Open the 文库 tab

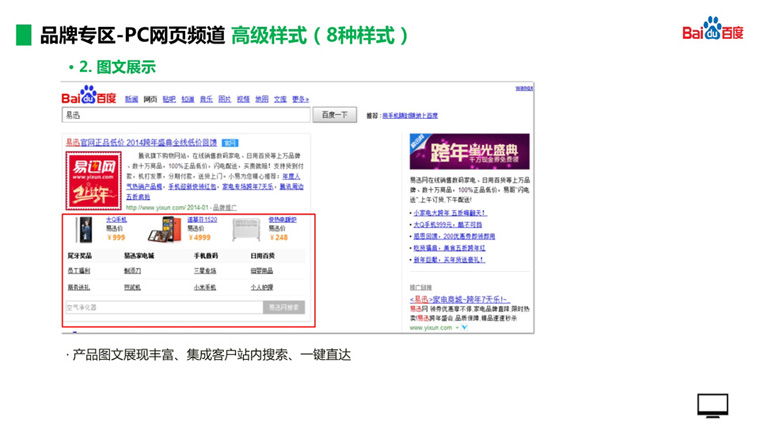[x=280, y=99]
